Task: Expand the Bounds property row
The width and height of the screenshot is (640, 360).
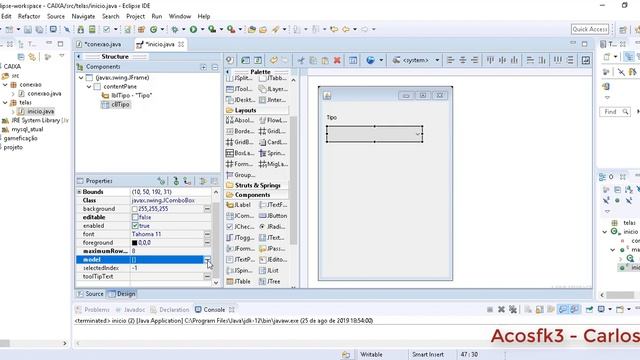Action: tap(79, 192)
